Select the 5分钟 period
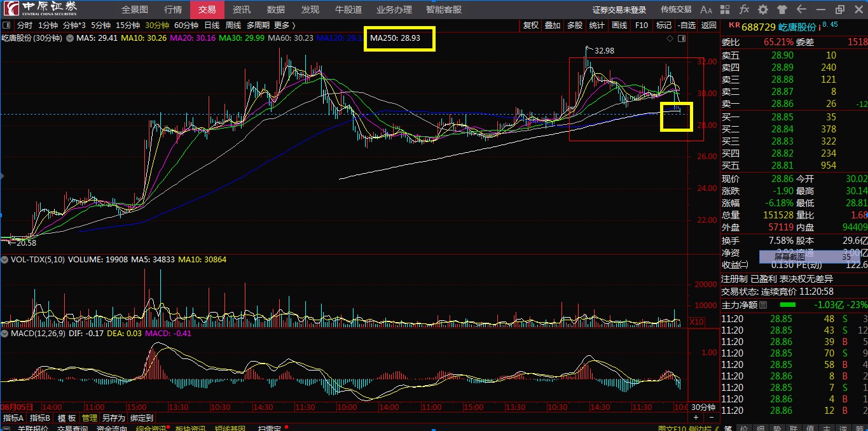 click(100, 25)
